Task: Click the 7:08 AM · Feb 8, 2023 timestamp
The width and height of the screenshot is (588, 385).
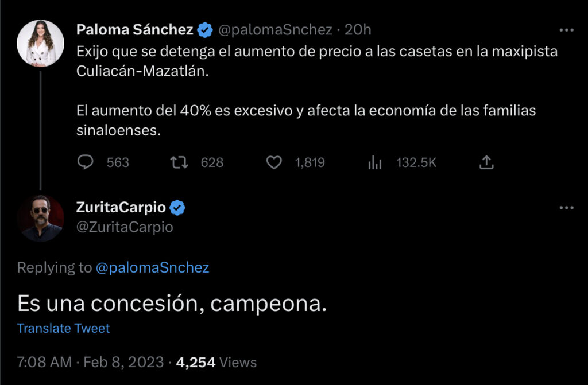Action: tap(90, 362)
